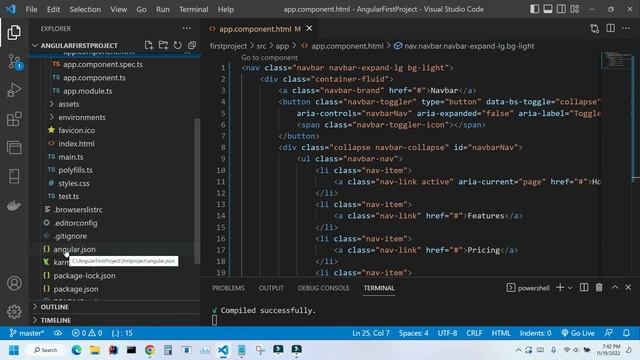
Task: Publish to cloud from status bar icon
Action: tap(58, 333)
